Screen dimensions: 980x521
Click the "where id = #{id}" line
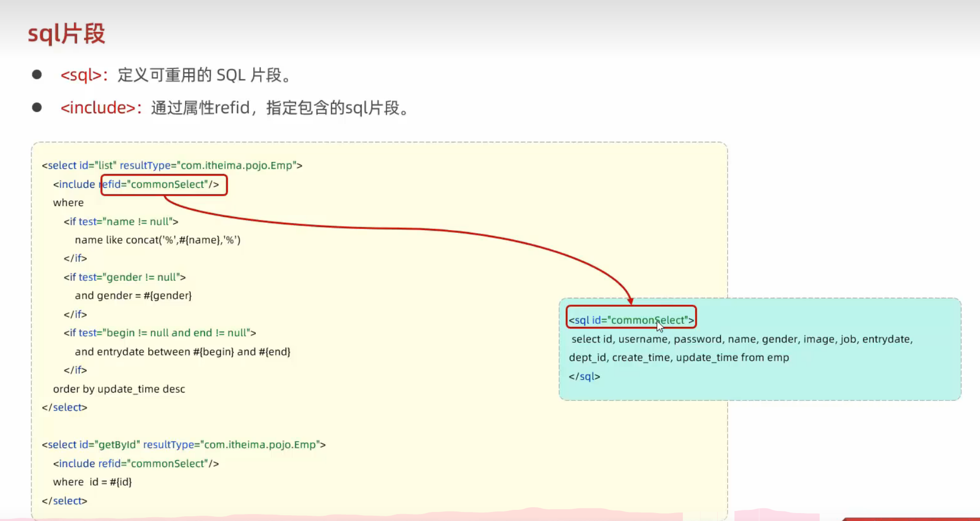tap(93, 482)
